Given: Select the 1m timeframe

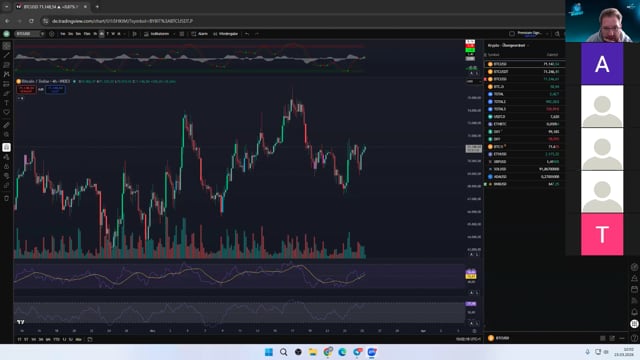Looking at the screenshot, I should pos(63,34).
